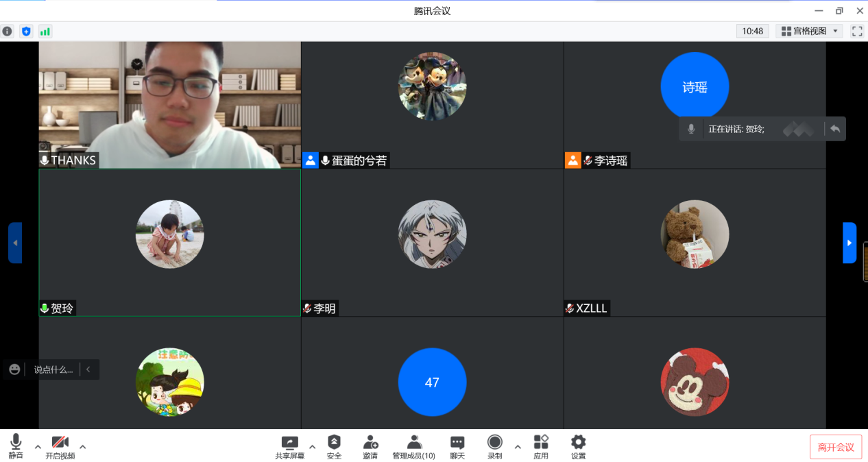Open the 应用 apps panel

pyautogui.click(x=541, y=447)
